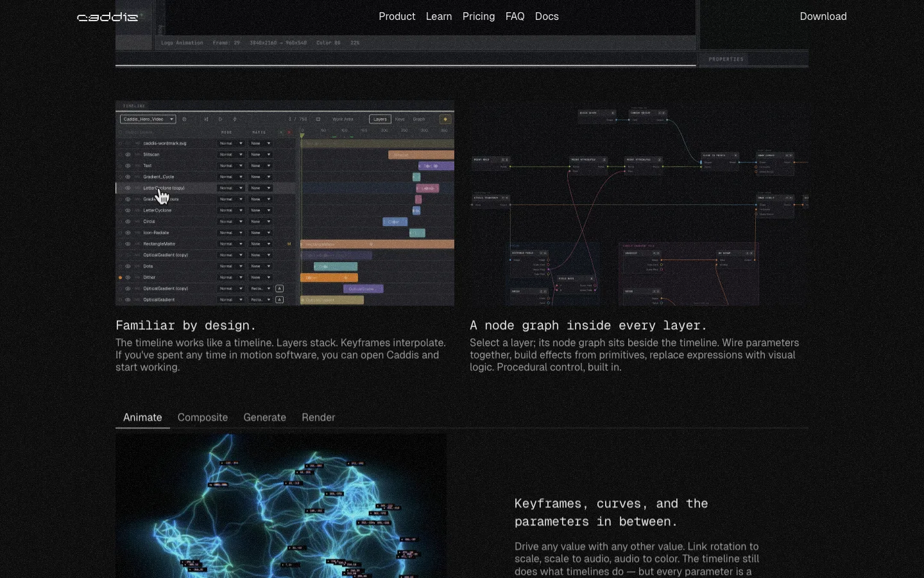The width and height of the screenshot is (924, 578).
Task: Switch the timeline to Graph view
Action: point(419,119)
